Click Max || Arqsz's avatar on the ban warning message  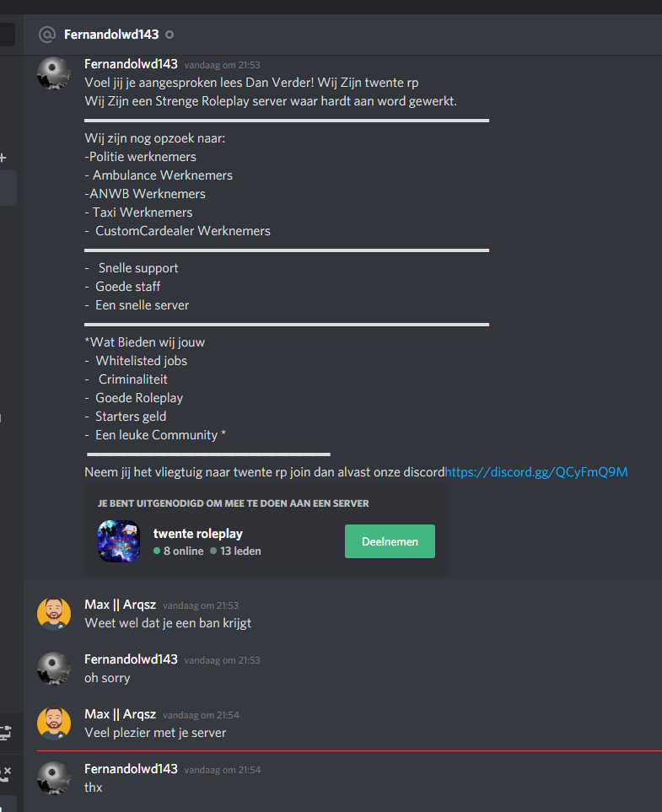point(54,614)
